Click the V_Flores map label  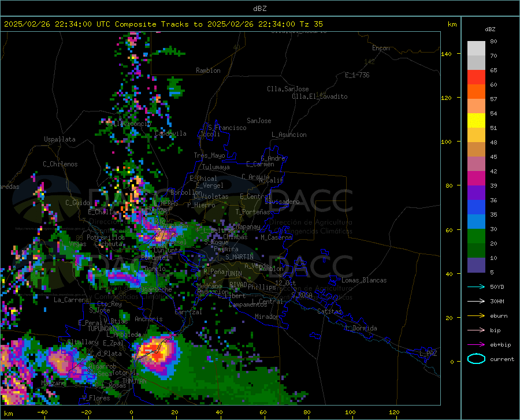(x=96, y=398)
